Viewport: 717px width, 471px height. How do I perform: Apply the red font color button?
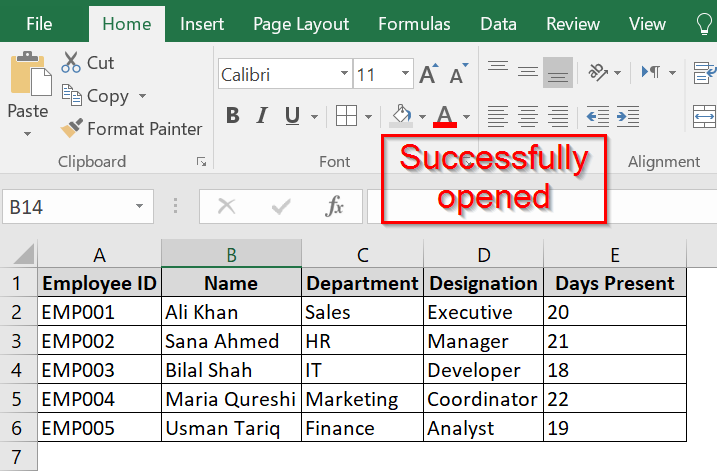pos(445,116)
